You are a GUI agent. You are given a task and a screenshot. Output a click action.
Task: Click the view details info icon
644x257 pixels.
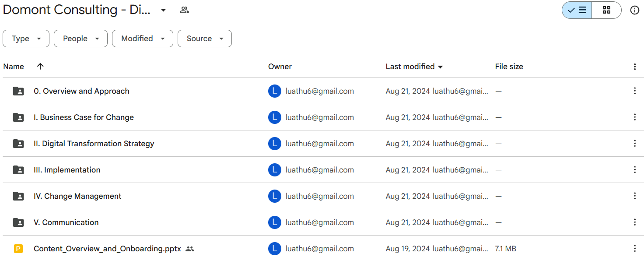point(634,10)
